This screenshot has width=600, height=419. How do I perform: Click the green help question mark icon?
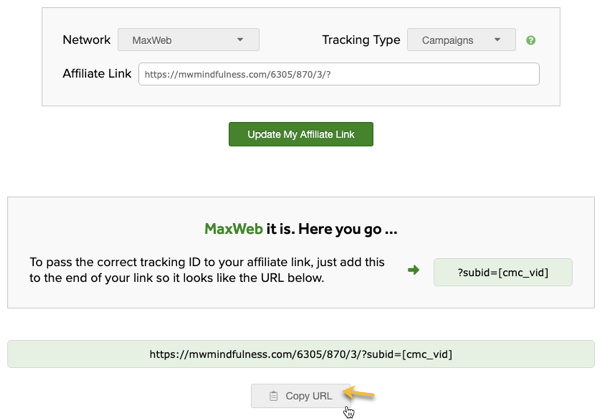pos(531,40)
